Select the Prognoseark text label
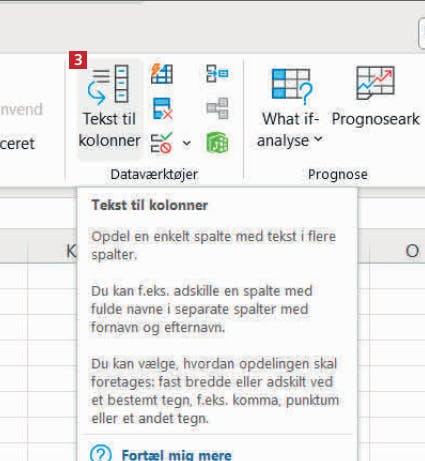This screenshot has width=425, height=461. (376, 119)
